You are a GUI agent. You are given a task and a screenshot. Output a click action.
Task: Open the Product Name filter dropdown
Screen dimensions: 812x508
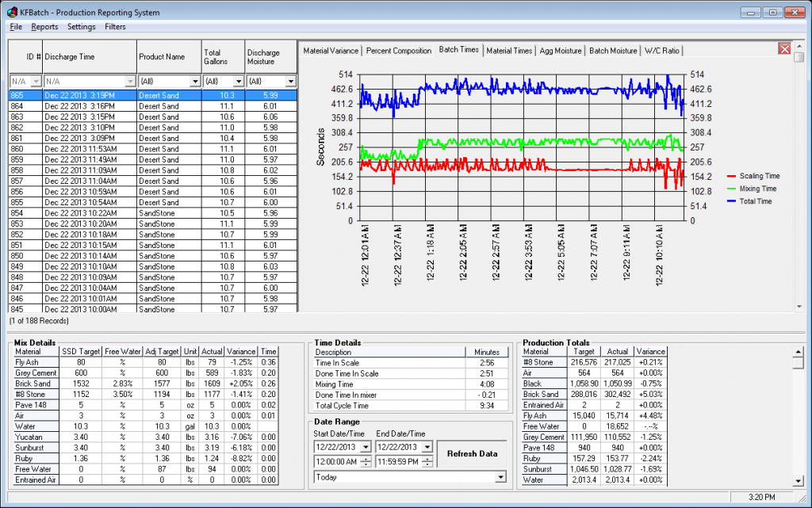point(194,82)
